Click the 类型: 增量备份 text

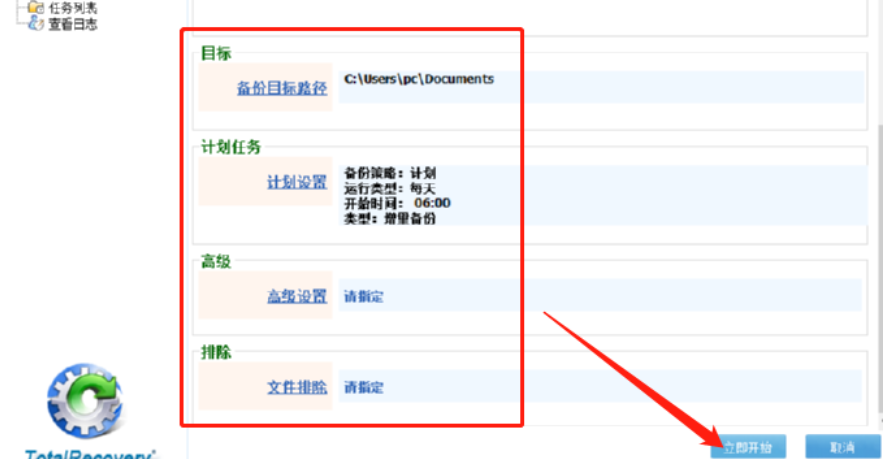[390, 218]
